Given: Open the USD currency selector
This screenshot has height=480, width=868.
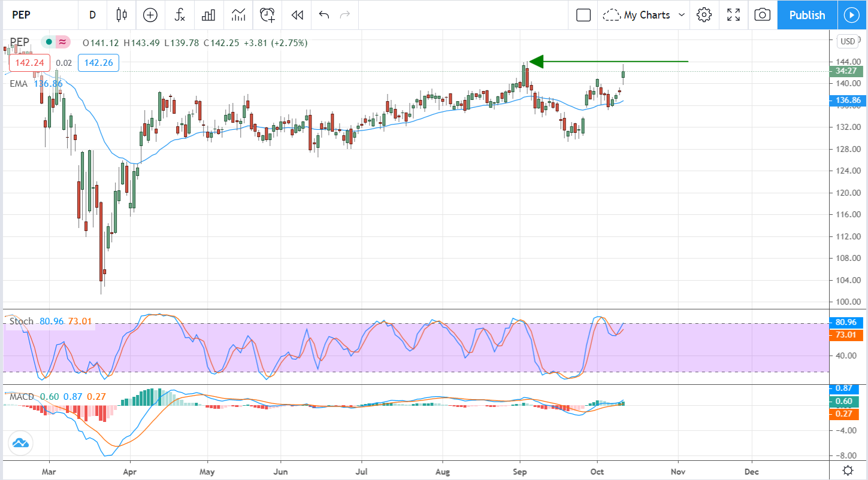Looking at the screenshot, I should tap(848, 41).
